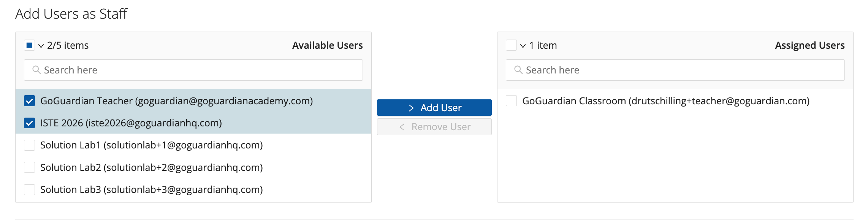The image size is (868, 220).
Task: Select Solution Lab1 row text
Action: pyautogui.click(x=152, y=145)
